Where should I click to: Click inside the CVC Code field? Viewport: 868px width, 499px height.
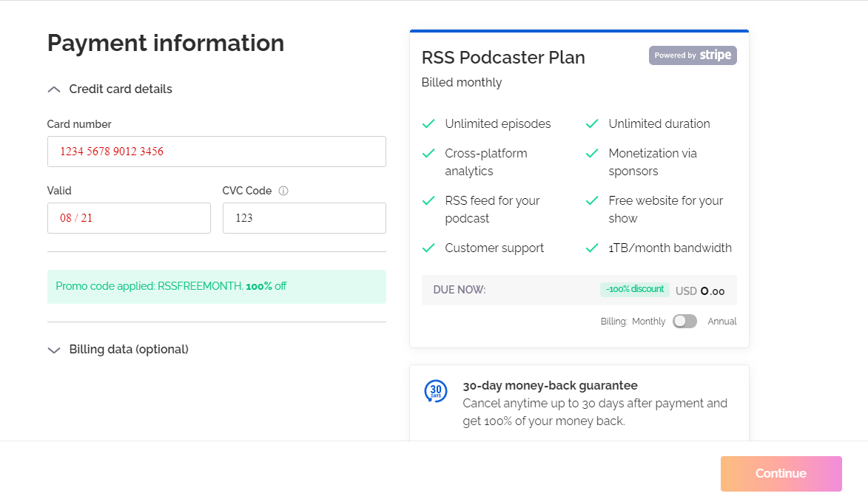coord(304,218)
